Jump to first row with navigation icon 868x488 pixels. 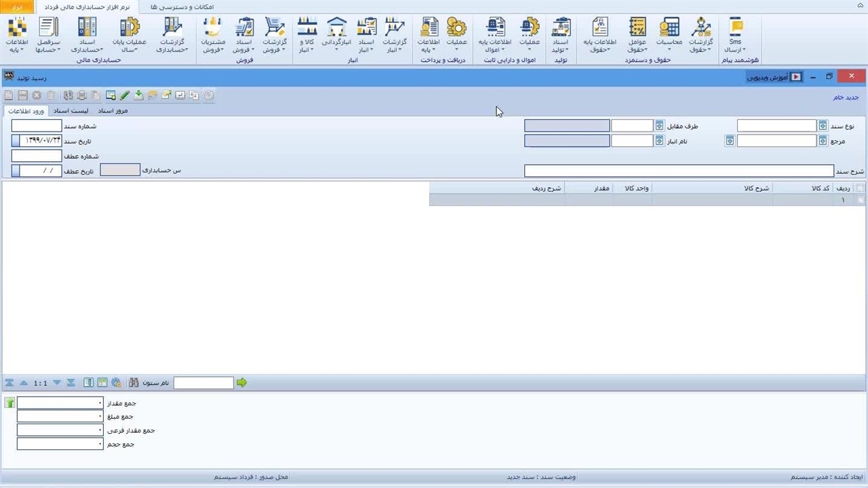pos(9,383)
